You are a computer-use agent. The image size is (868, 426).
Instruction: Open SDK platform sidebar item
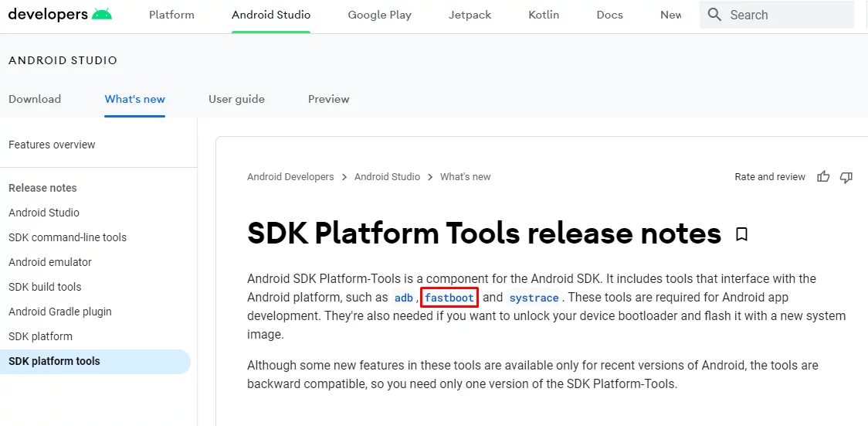(x=40, y=336)
